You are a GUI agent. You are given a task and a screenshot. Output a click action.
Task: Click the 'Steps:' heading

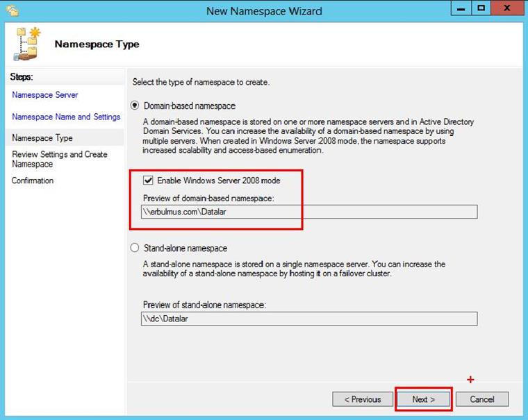pos(22,77)
